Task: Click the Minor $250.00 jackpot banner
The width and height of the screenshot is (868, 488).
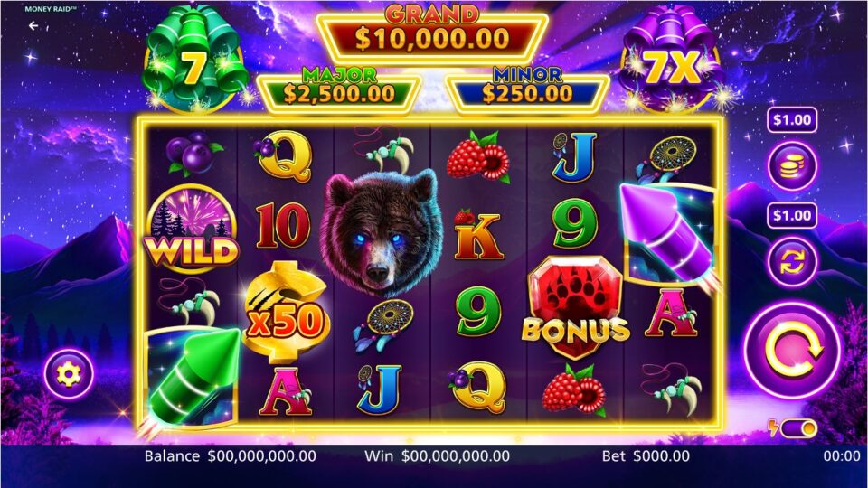Action: (x=527, y=89)
